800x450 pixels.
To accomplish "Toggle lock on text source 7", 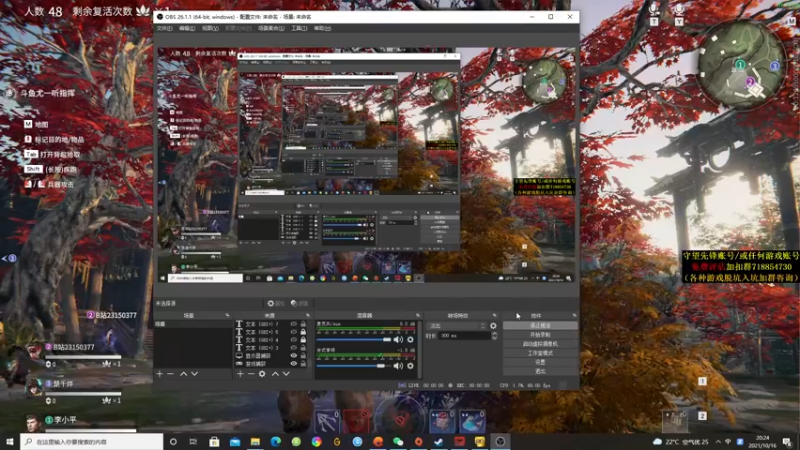I will (303, 324).
